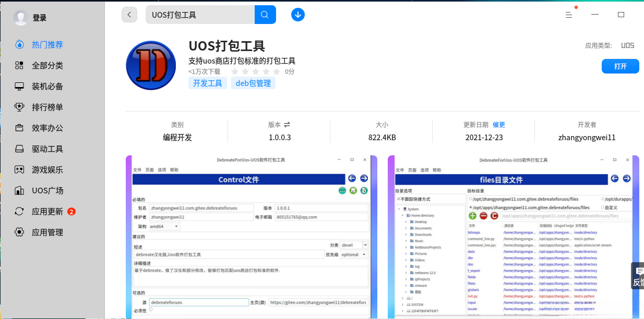Click the flame icon for 热门推荐
This screenshot has width=644, height=319.
pyautogui.click(x=19, y=45)
